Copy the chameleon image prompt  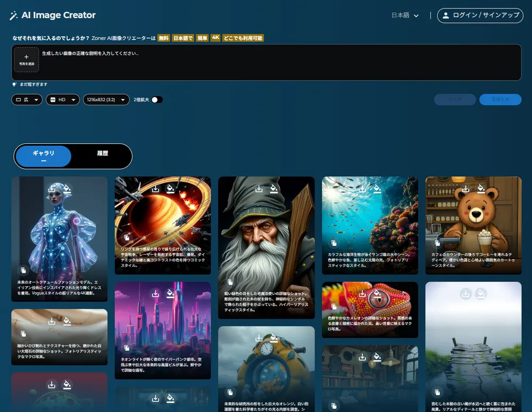pyautogui.click(x=334, y=307)
